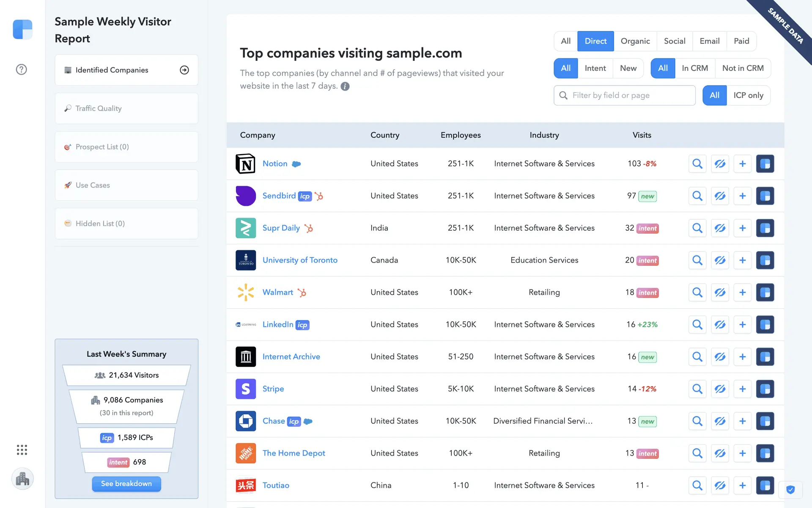Click the help question mark icon
Image resolution: width=812 pixels, height=508 pixels.
click(21, 69)
